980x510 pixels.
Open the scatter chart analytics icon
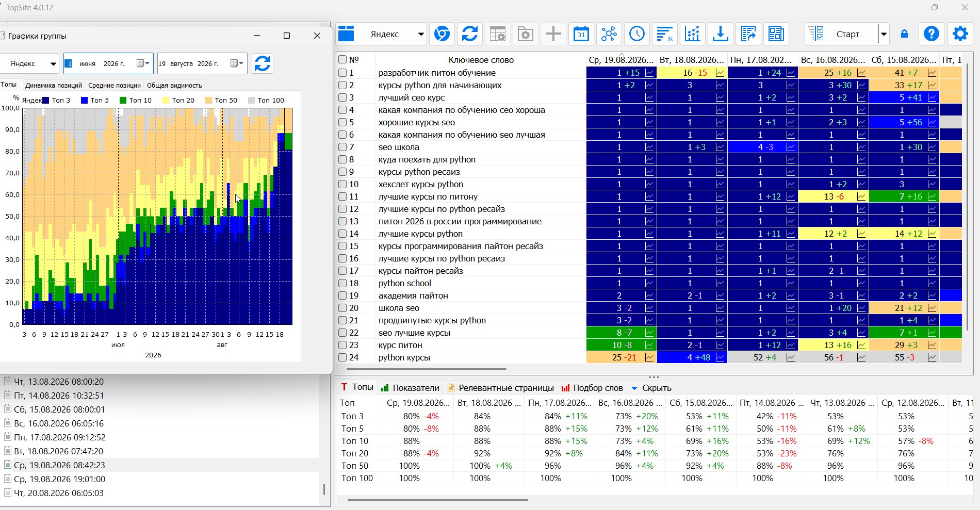pyautogui.click(x=693, y=34)
